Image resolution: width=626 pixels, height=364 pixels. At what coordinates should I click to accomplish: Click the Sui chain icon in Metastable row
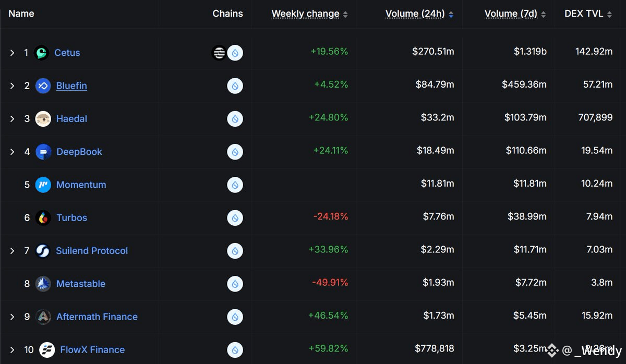click(235, 284)
